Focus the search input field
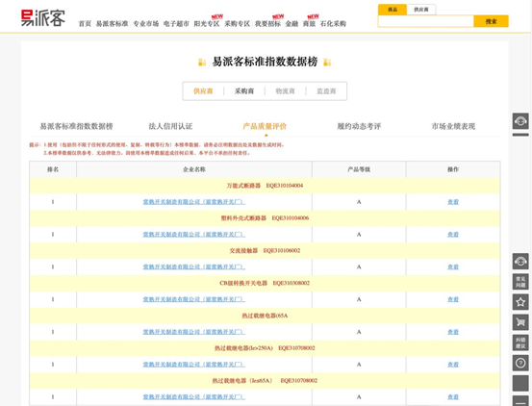Viewport: 532px width, 406px height. [x=426, y=21]
